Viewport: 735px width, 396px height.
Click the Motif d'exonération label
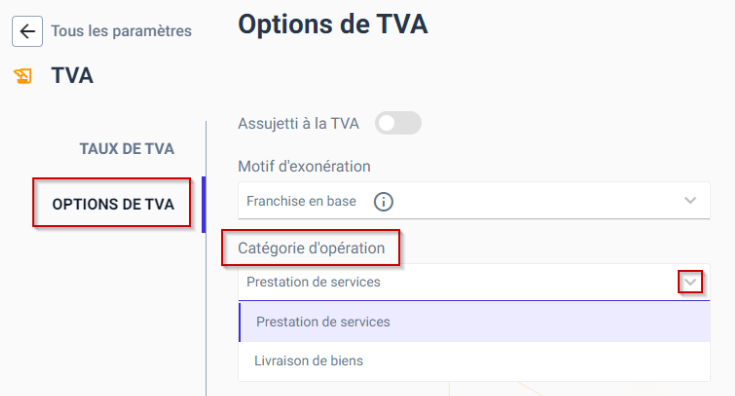point(304,166)
